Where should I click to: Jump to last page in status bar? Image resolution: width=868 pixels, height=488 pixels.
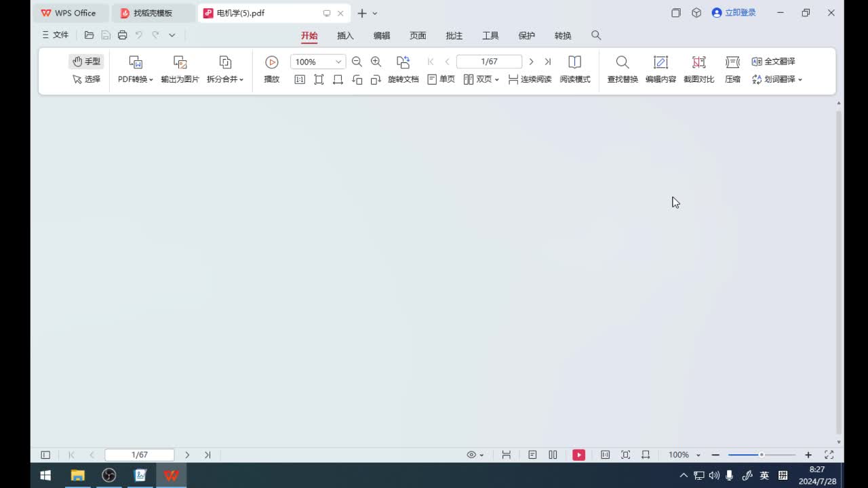pos(208,455)
